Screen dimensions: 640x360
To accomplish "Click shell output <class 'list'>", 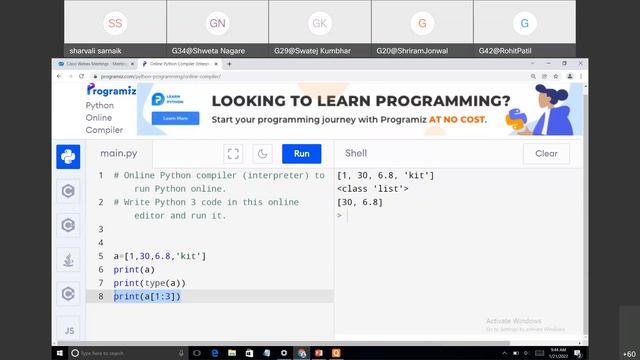I will click(373, 189).
